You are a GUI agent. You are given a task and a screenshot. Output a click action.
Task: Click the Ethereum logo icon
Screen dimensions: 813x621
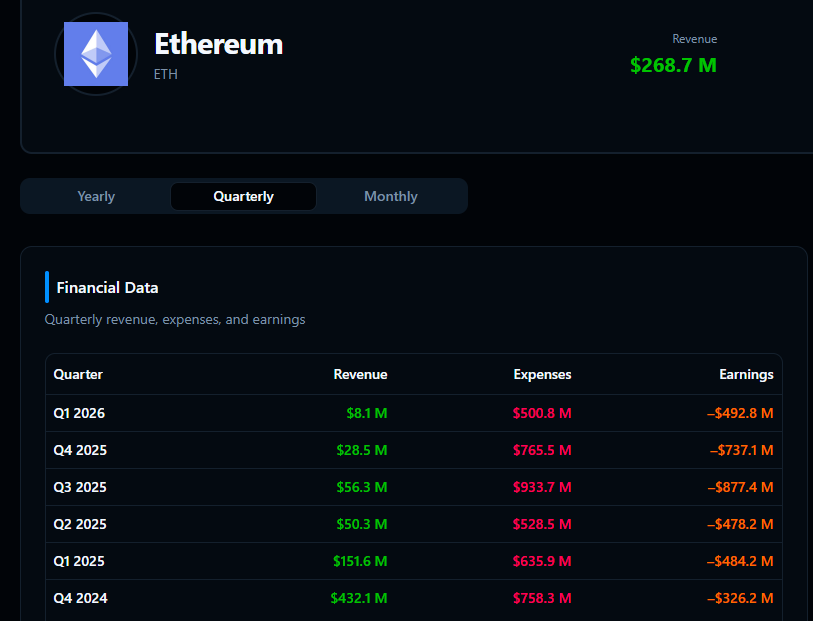click(96, 54)
